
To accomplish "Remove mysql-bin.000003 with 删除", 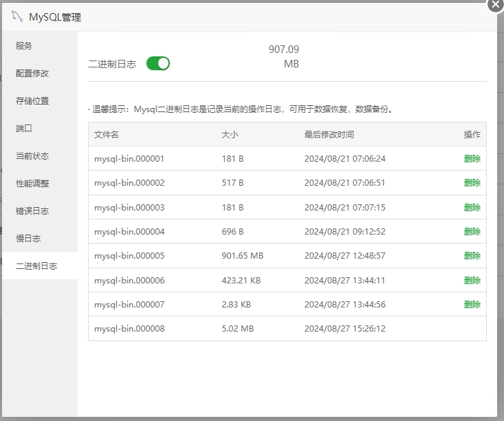I will click(x=472, y=208).
